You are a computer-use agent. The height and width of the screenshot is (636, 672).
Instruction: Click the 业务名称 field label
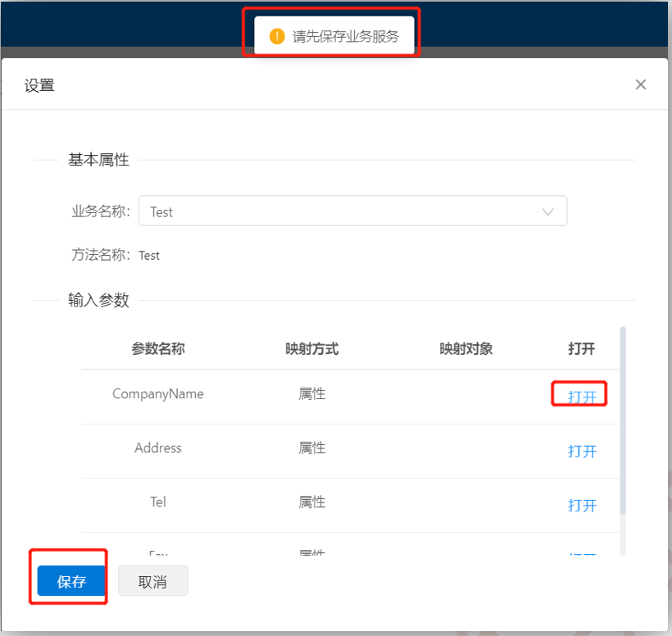coord(101,211)
